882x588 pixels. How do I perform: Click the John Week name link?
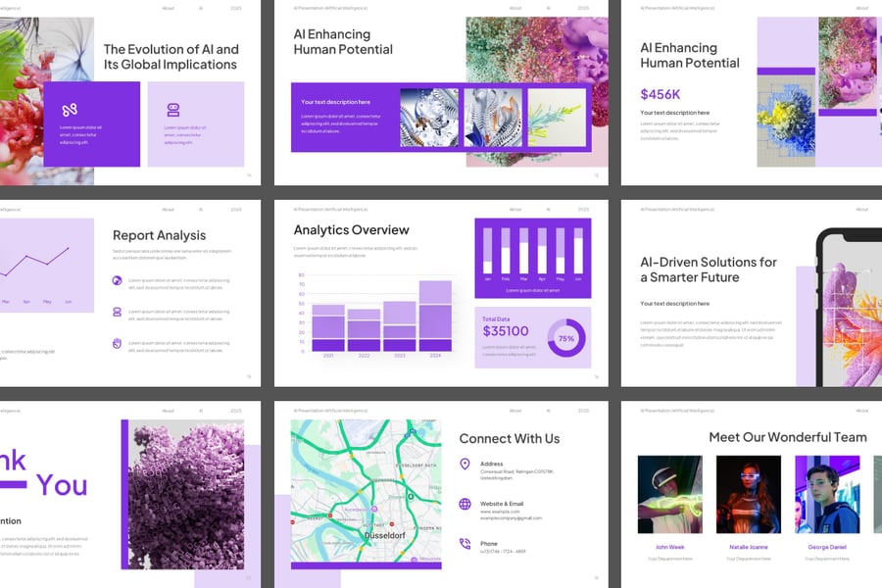tap(669, 547)
